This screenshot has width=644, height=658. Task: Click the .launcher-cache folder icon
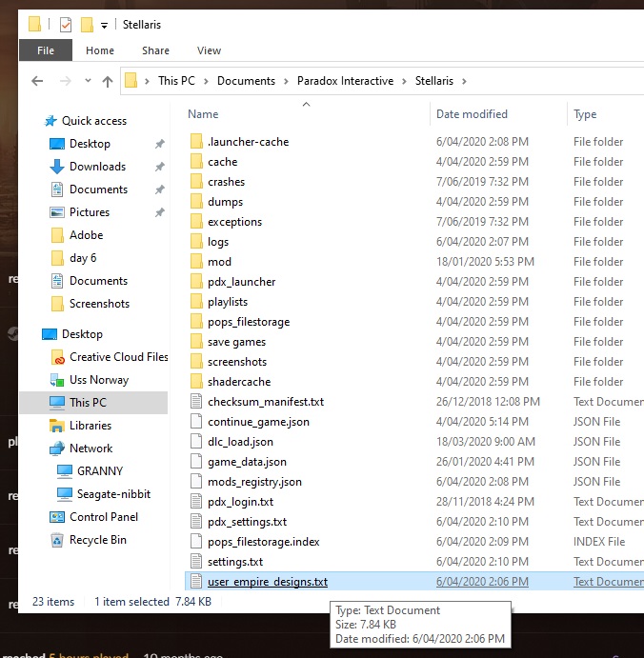(196, 142)
